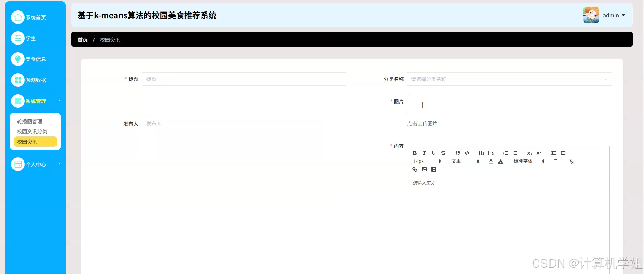Open the 分类名称 category select box
This screenshot has width=644, height=274.
point(509,79)
